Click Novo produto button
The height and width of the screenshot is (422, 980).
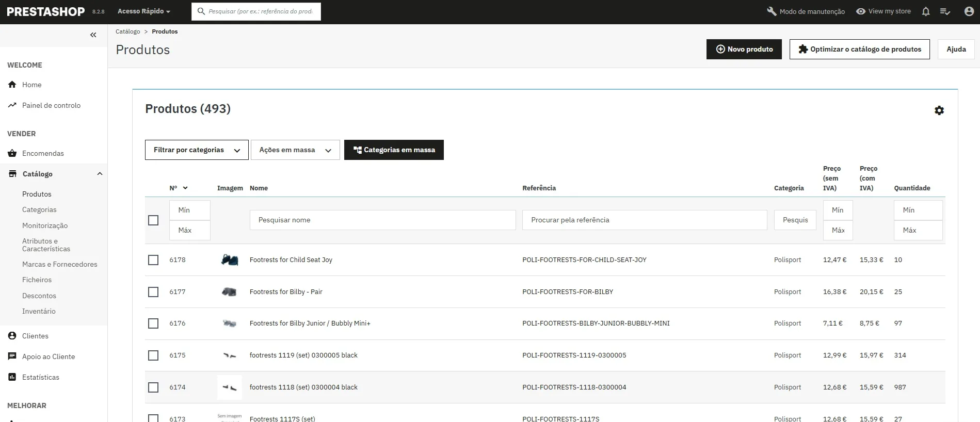(x=744, y=49)
